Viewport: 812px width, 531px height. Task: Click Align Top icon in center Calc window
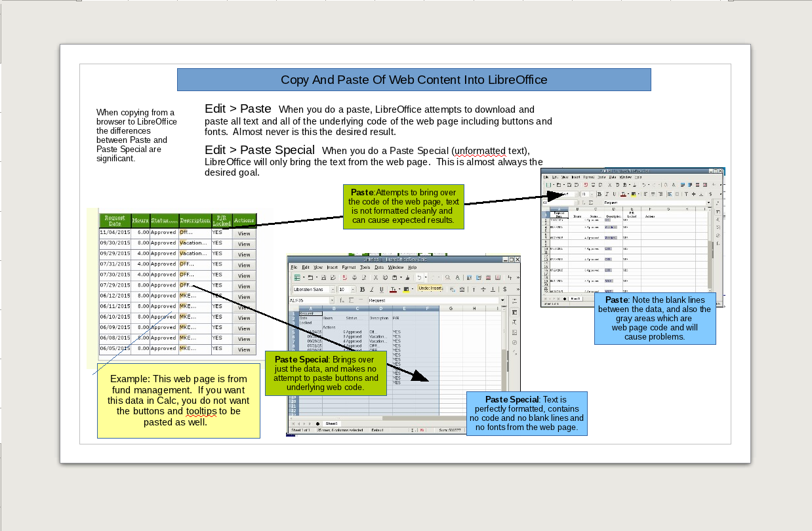[x=474, y=289]
